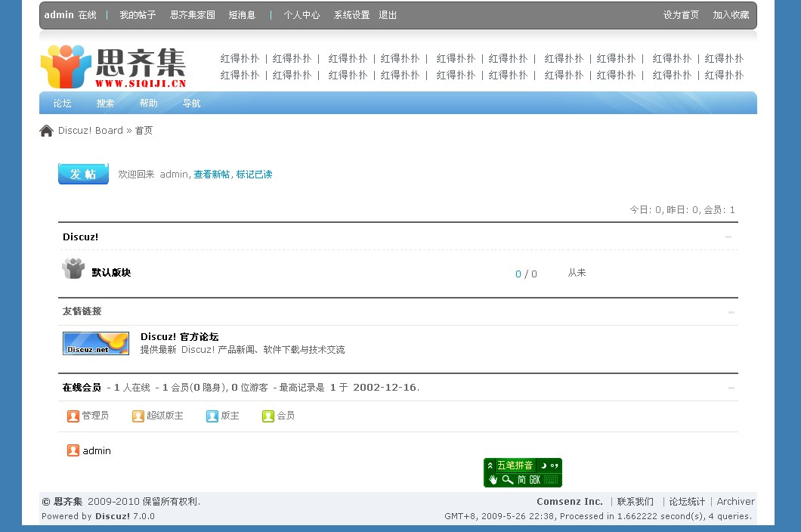Open 思齐集家园 in top bar
Image resolution: width=801 pixels, height=532 pixels.
coord(193,15)
